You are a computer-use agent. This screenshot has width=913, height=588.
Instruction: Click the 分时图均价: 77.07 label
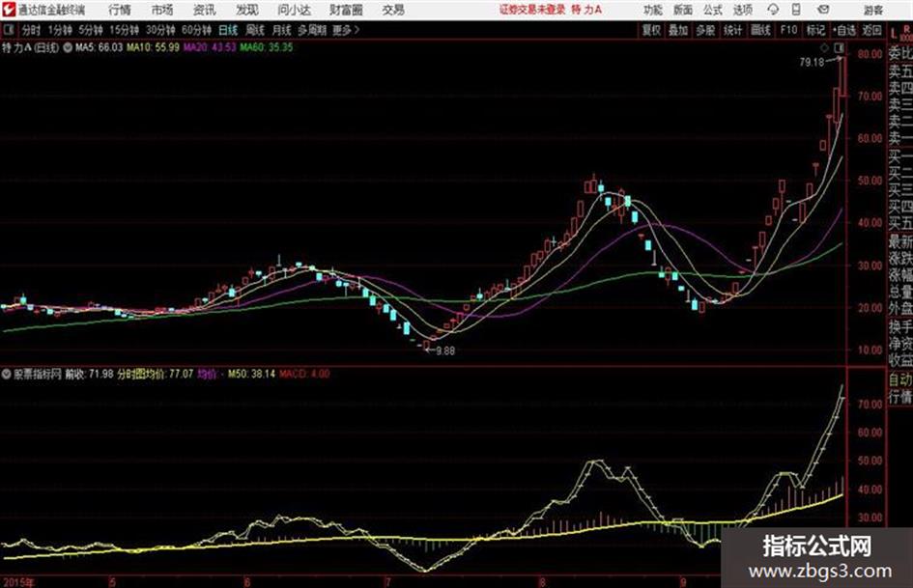[x=155, y=374]
